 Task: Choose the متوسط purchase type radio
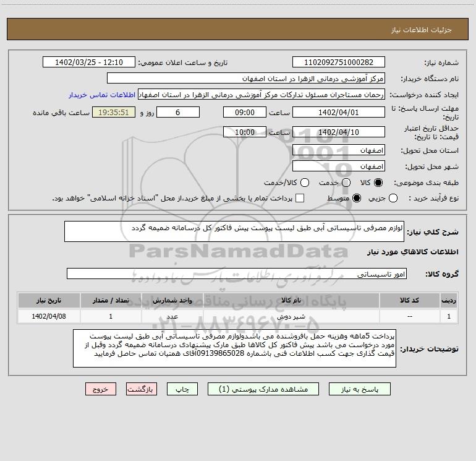[357, 198]
